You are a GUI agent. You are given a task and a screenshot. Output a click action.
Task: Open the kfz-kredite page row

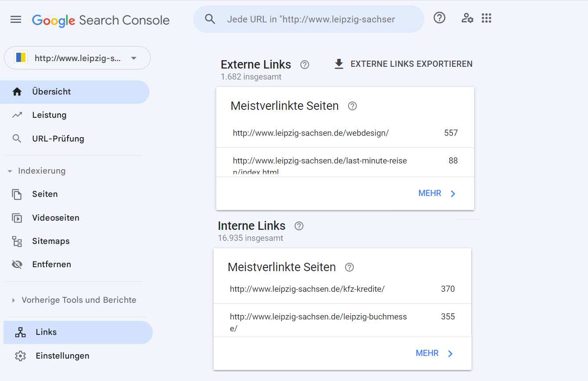point(342,289)
